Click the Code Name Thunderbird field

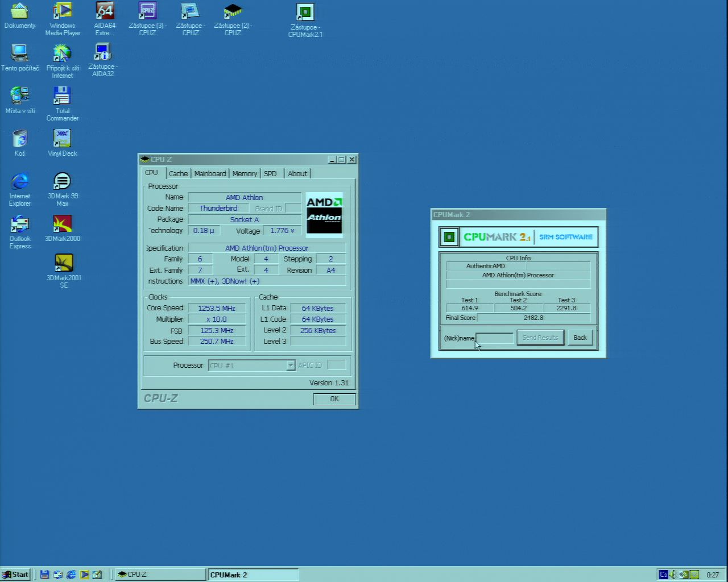[218, 209]
